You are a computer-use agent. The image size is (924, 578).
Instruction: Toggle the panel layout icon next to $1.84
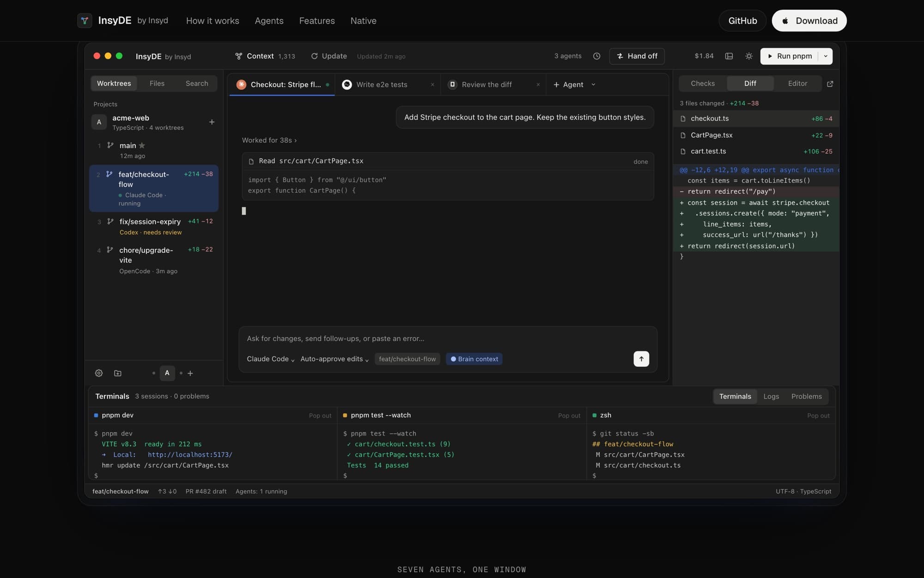(729, 56)
